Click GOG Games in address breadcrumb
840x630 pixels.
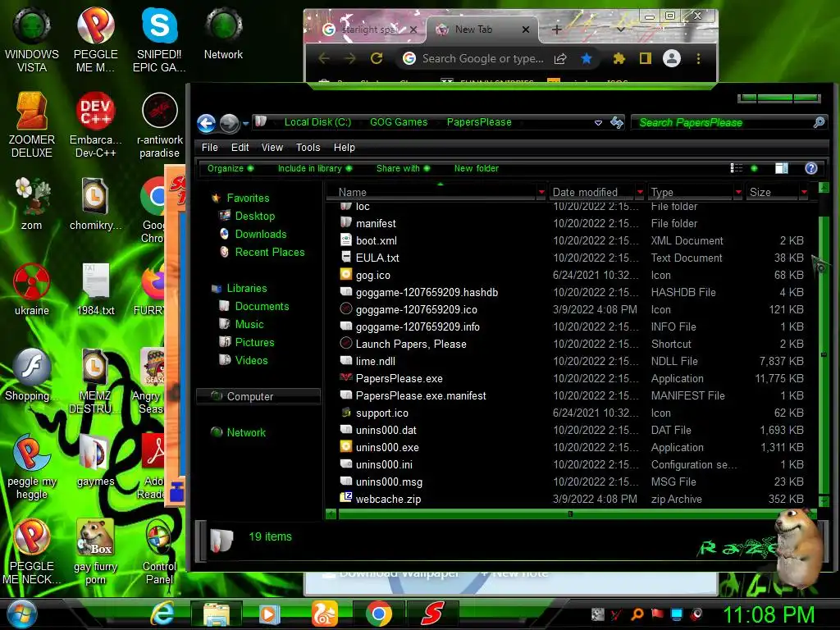click(x=399, y=122)
